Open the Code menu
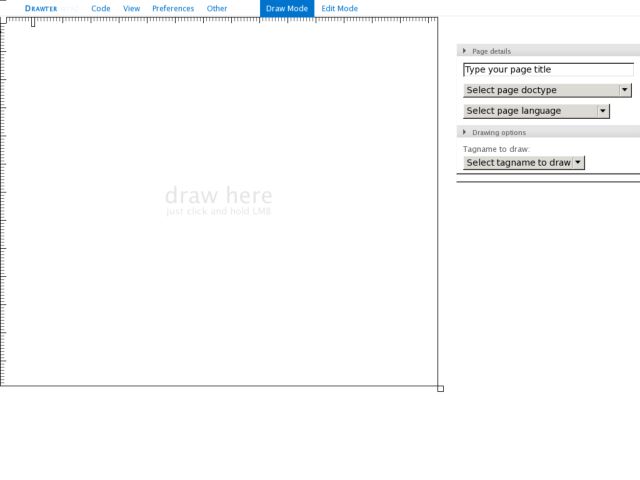640x480 pixels. pyautogui.click(x=100, y=8)
